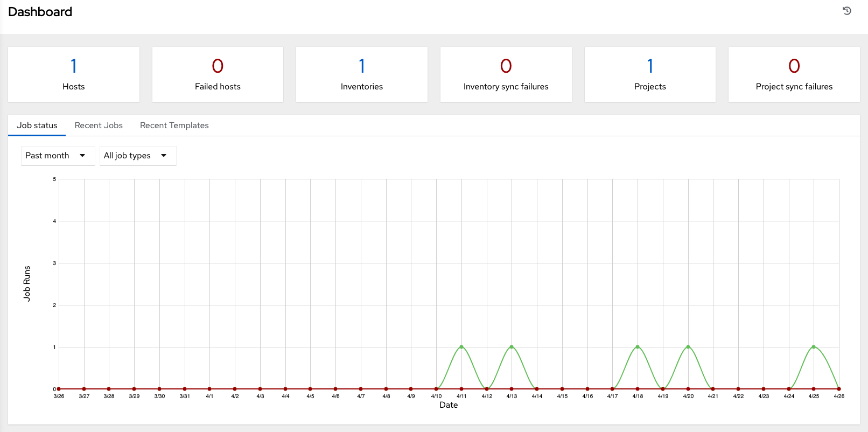
Task: Click the red data point at 4/1
Action: 209,389
